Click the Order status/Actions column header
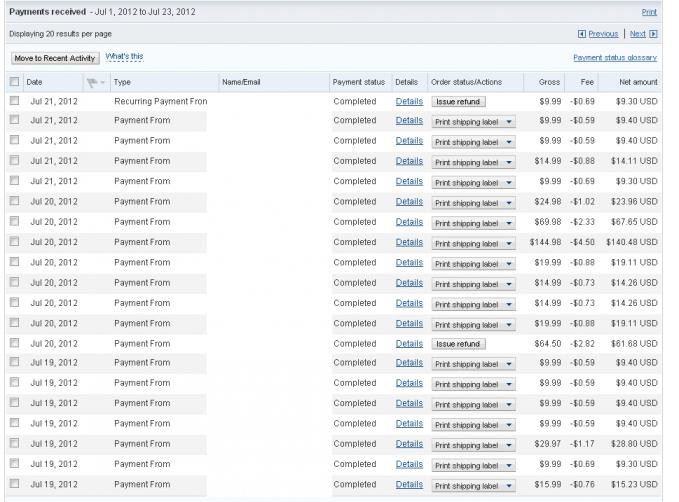The width and height of the screenshot is (679, 502). (466, 82)
